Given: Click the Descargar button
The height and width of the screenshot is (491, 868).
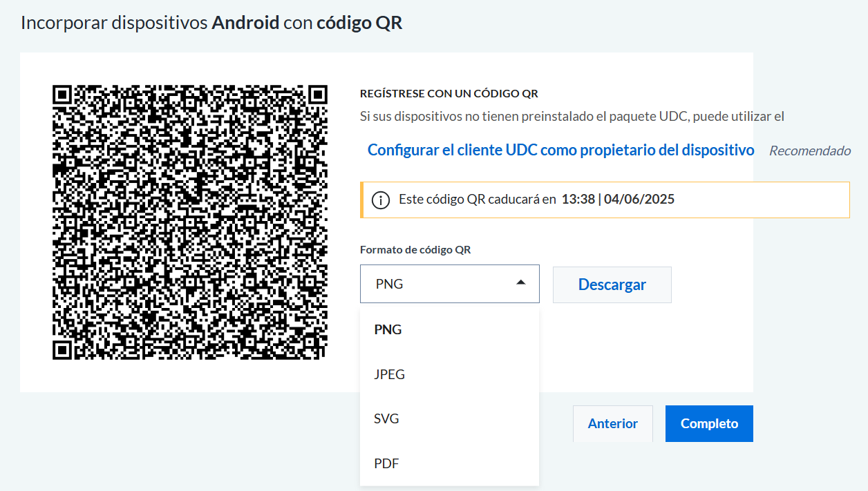Looking at the screenshot, I should click(x=612, y=285).
